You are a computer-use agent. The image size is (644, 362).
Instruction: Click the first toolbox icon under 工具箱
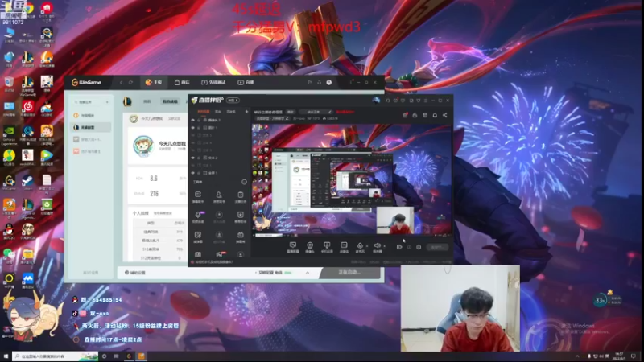click(198, 196)
